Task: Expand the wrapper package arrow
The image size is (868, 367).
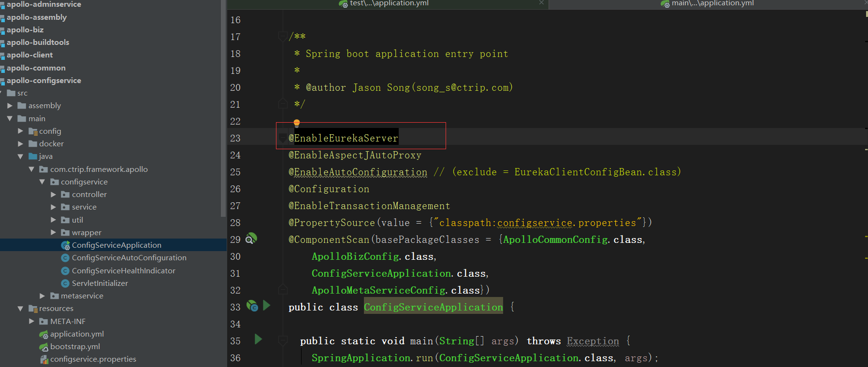Action: pyautogui.click(x=53, y=232)
